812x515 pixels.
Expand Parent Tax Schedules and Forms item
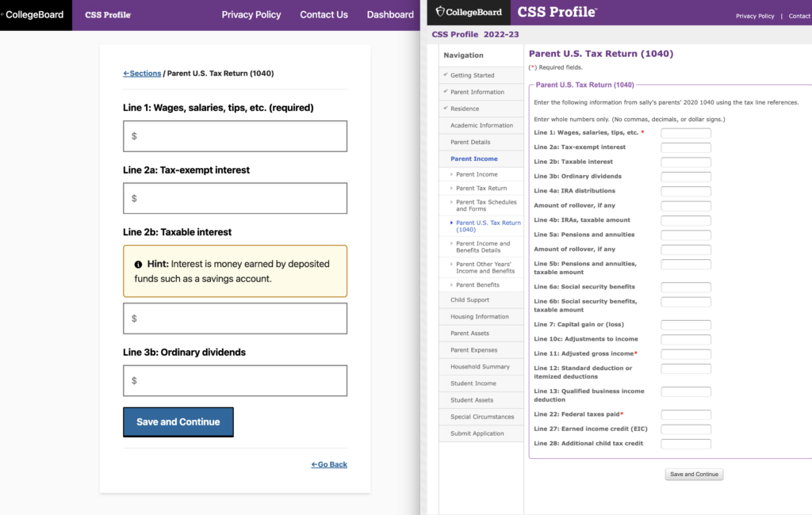[485, 205]
